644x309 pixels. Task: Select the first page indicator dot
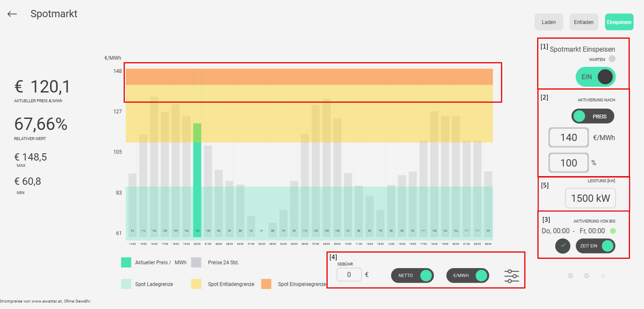[x=570, y=276]
